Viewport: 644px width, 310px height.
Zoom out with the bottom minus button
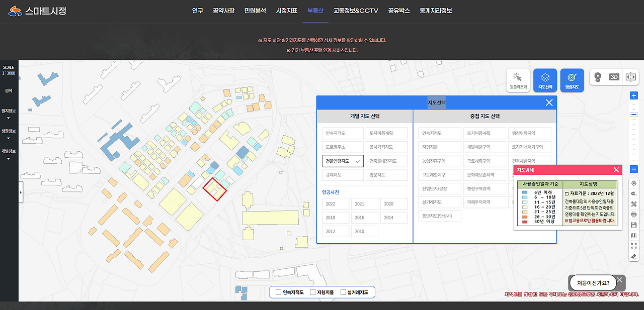tap(634, 169)
